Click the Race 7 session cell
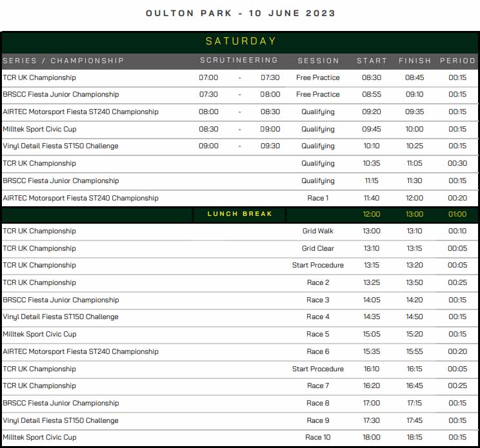Viewport: 480px width, 448px height. 317,385
